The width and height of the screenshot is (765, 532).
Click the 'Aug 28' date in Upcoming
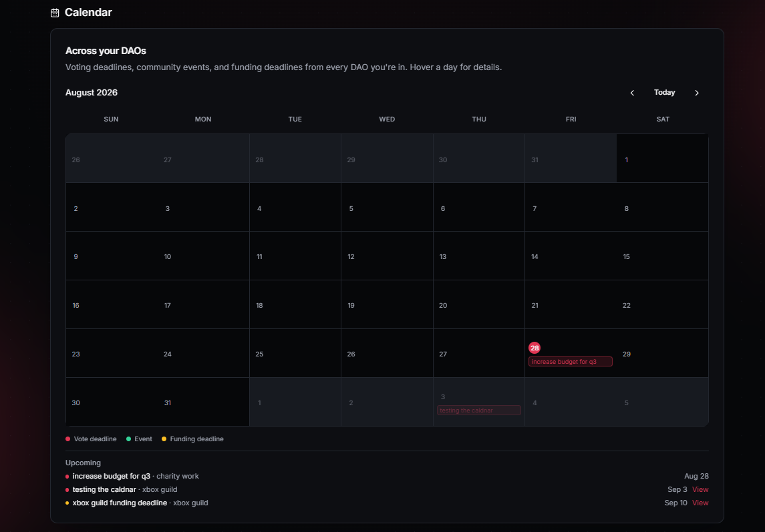(x=696, y=477)
